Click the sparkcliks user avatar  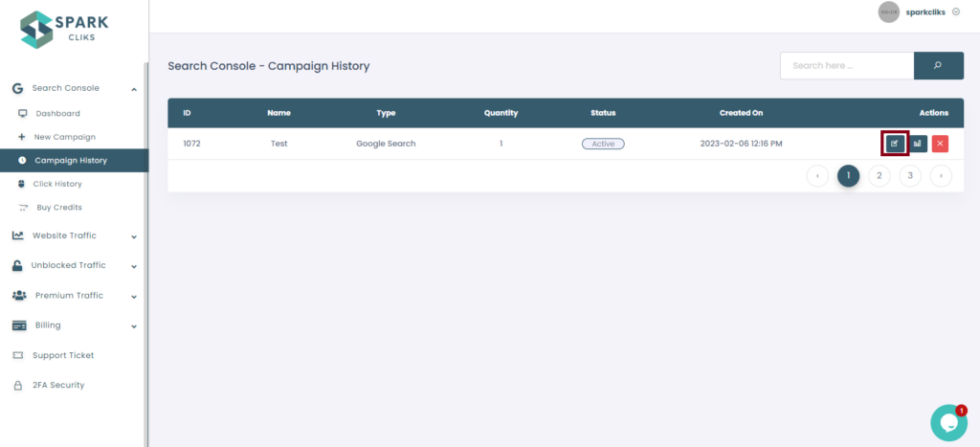[x=888, y=11]
